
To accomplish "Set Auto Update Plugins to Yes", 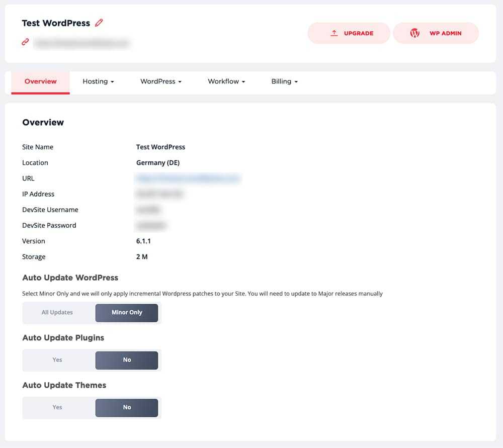I will pyautogui.click(x=57, y=360).
